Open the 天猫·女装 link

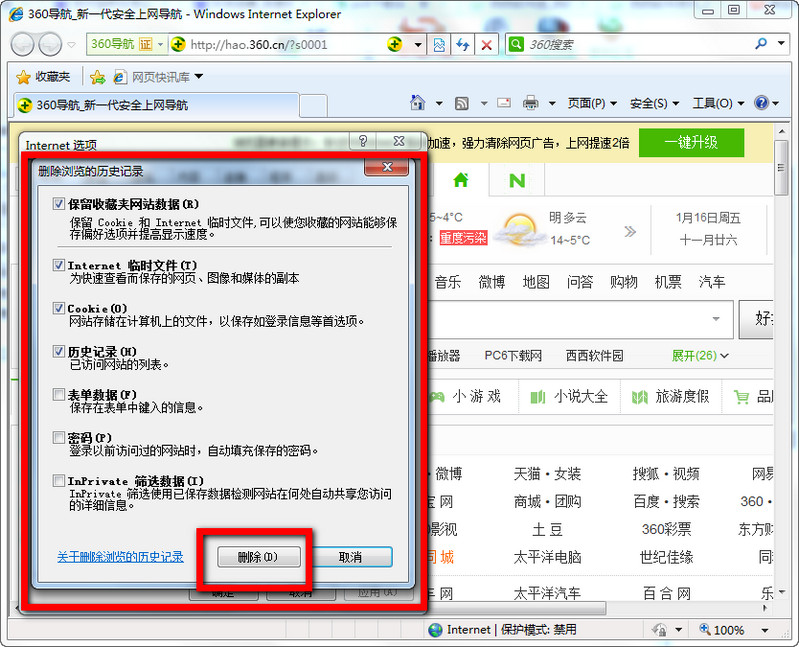tap(547, 474)
